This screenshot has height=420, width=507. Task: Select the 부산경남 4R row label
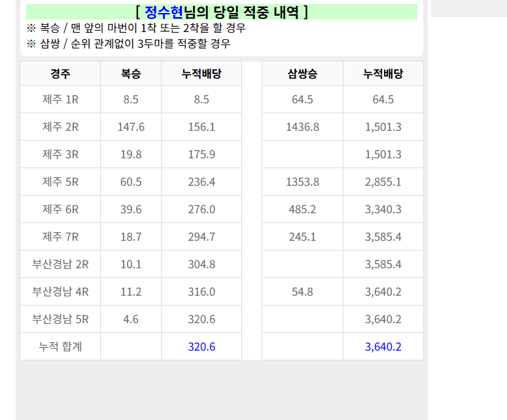60,292
